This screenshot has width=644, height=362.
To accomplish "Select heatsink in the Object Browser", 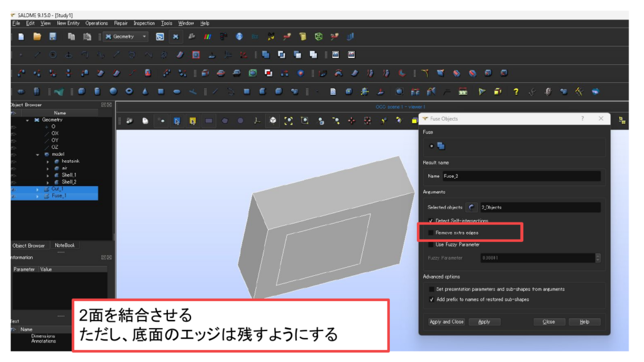I will [69, 161].
